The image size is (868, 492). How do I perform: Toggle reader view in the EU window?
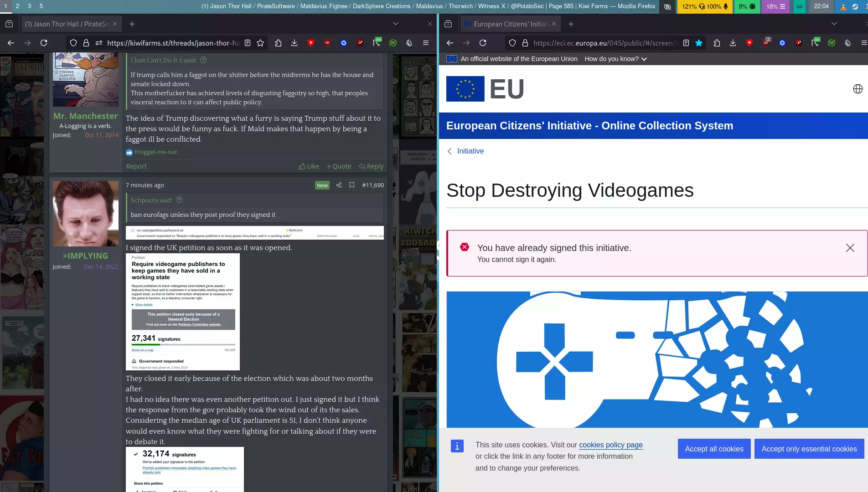[686, 43]
